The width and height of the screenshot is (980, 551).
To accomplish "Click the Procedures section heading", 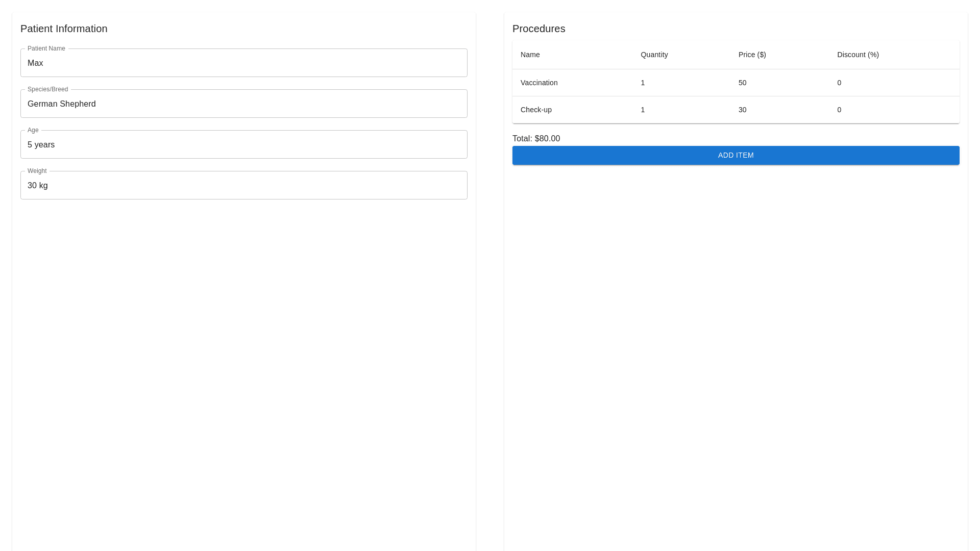I will point(538,29).
